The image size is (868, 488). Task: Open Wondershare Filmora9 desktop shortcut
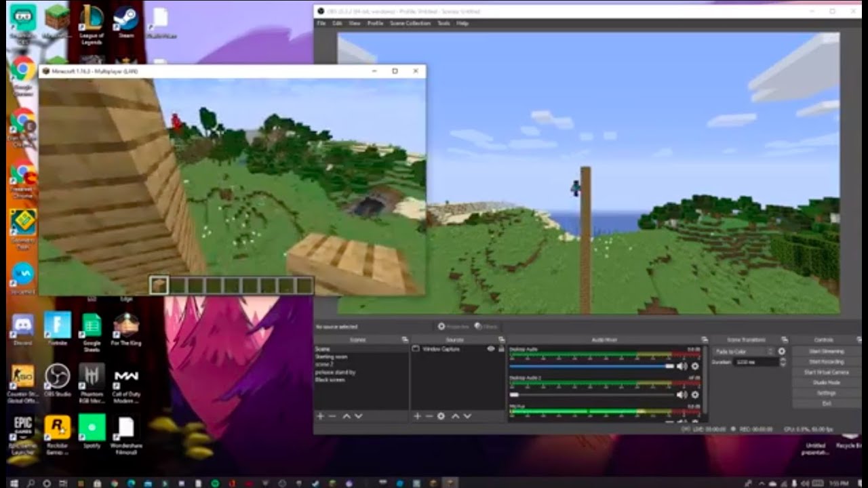click(x=126, y=434)
